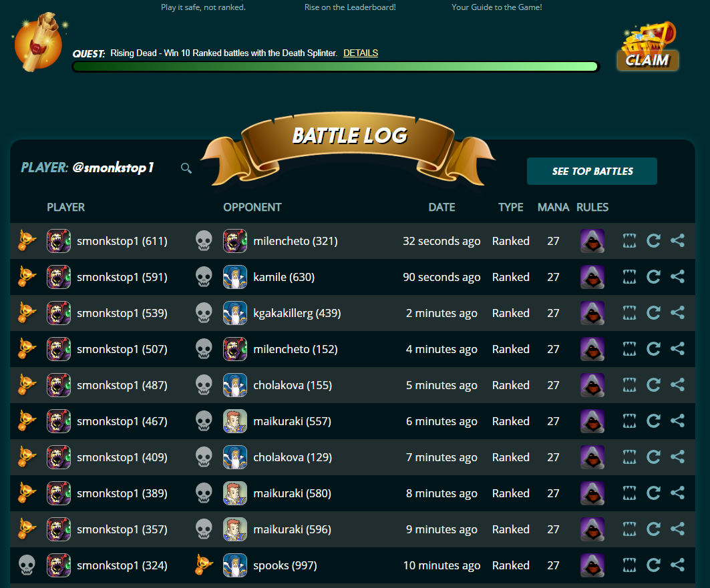Click the SEE TOP BATTLES button
This screenshot has width=710, height=588.
(x=592, y=171)
